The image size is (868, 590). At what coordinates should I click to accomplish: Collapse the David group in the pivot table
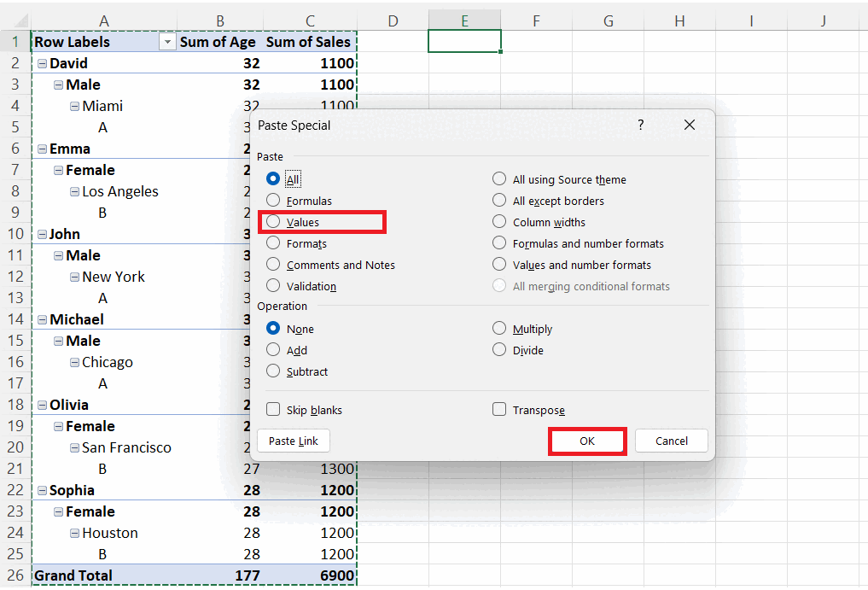(43, 62)
